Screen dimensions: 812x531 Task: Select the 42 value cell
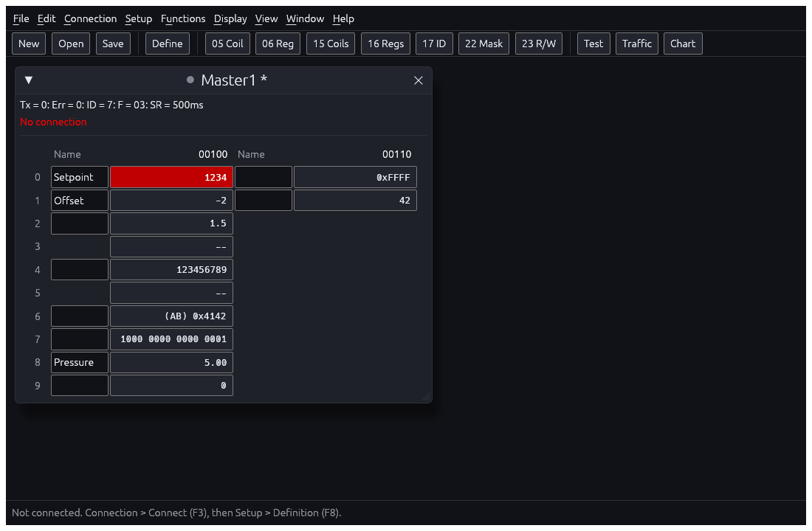(355, 201)
